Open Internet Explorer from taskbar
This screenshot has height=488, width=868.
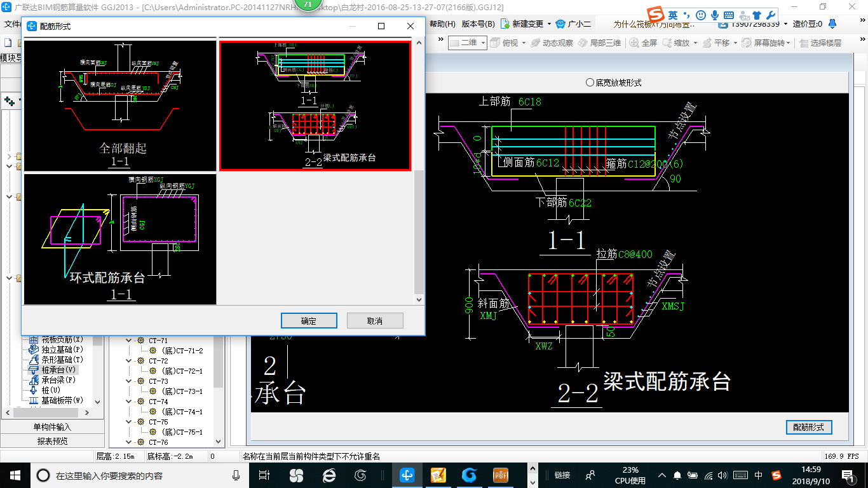329,475
